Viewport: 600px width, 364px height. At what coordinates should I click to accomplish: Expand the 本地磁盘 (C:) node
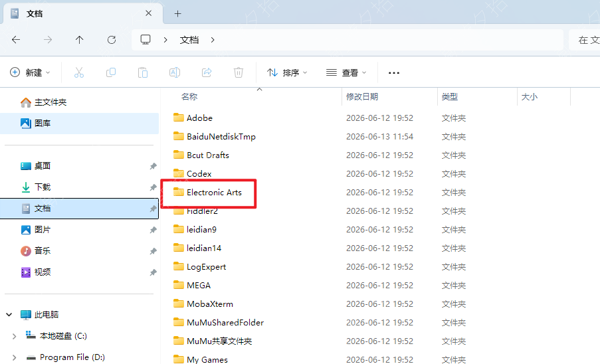[14, 336]
